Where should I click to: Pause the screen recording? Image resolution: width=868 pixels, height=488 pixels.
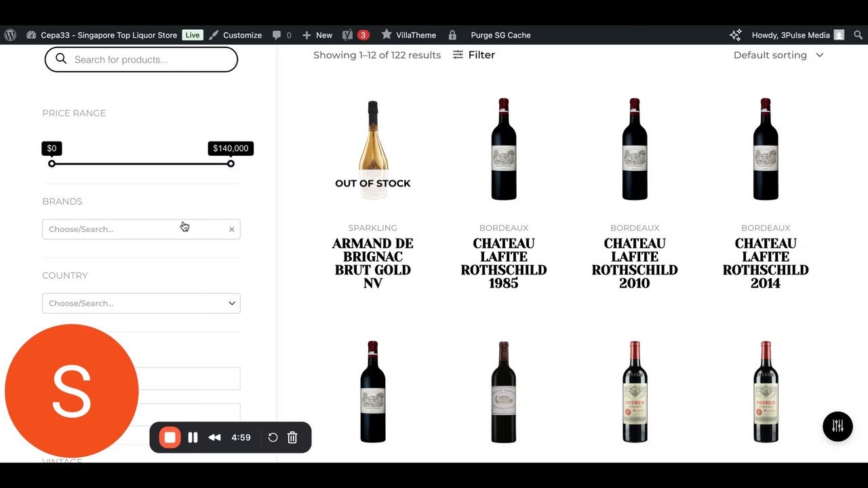click(x=193, y=437)
